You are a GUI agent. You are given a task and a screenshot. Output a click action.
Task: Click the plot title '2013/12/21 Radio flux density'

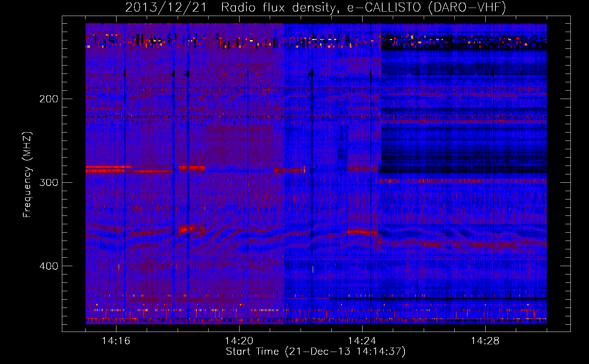(233, 7)
